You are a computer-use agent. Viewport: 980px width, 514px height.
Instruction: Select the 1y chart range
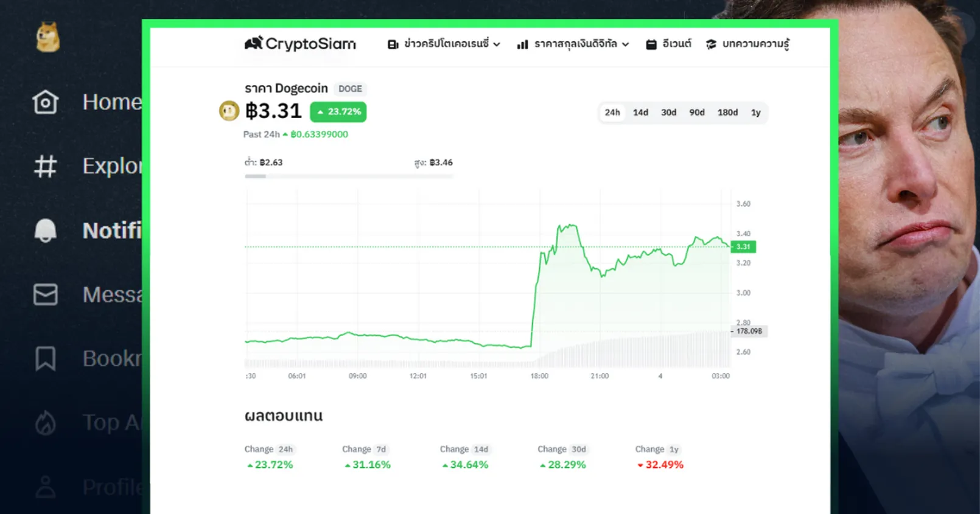pos(755,113)
